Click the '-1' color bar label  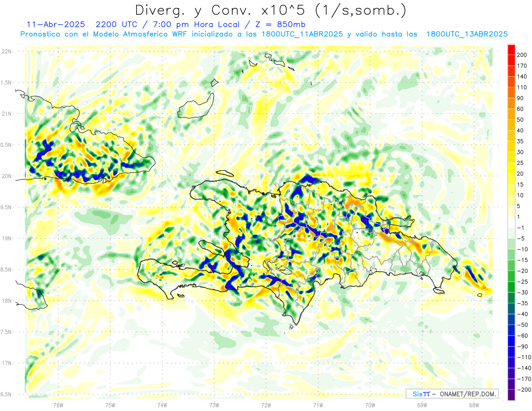click(521, 228)
